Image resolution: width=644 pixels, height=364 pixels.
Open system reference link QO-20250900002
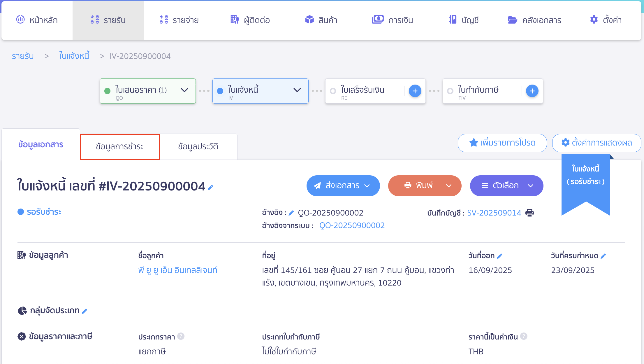[352, 225]
